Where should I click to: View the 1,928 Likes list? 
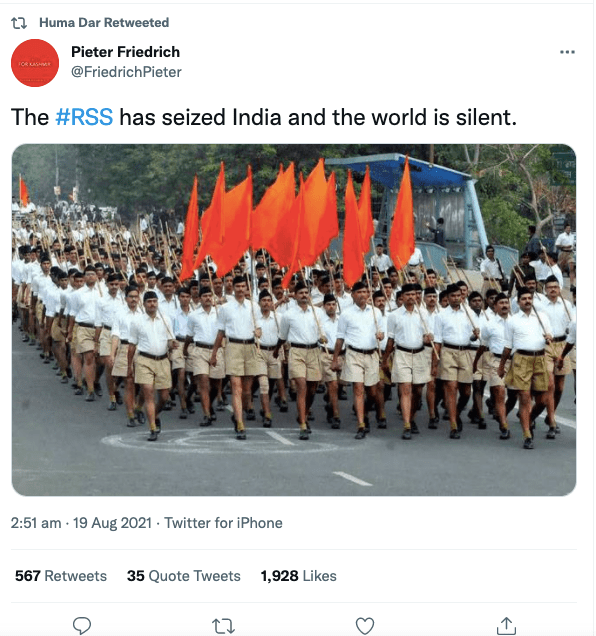click(299, 576)
